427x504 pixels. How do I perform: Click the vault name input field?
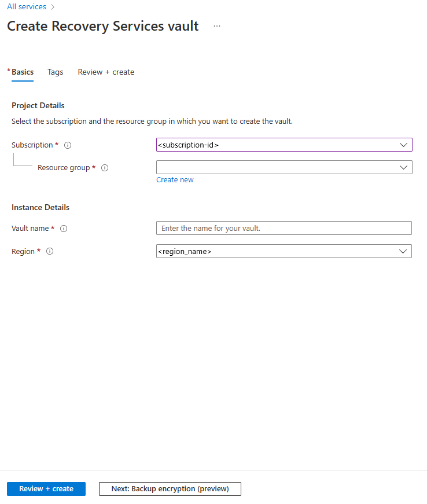[x=284, y=228]
